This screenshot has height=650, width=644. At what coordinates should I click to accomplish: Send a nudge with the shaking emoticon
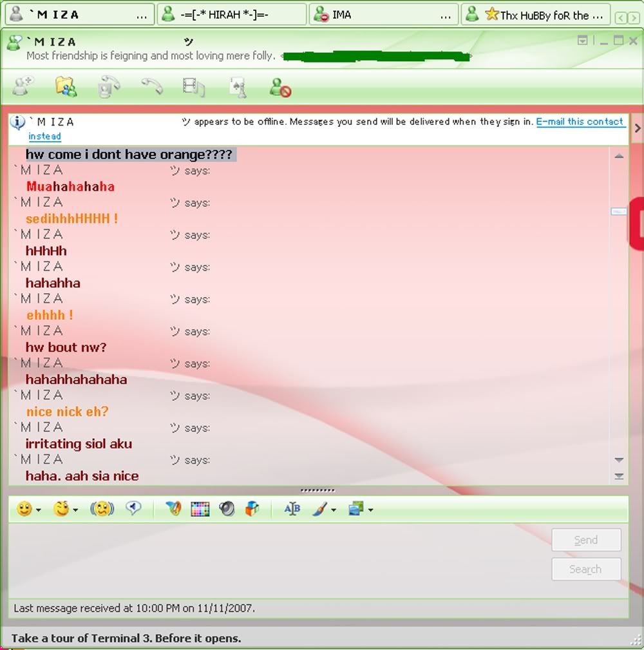tap(102, 509)
